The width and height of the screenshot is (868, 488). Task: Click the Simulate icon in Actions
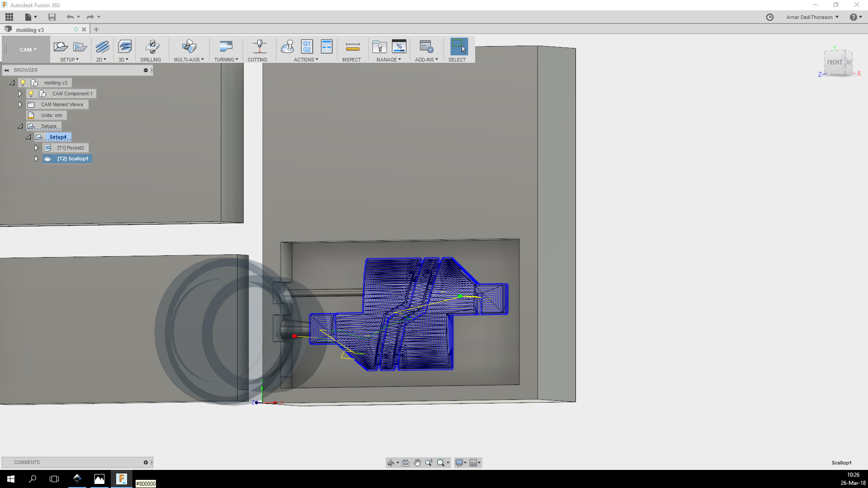(287, 47)
